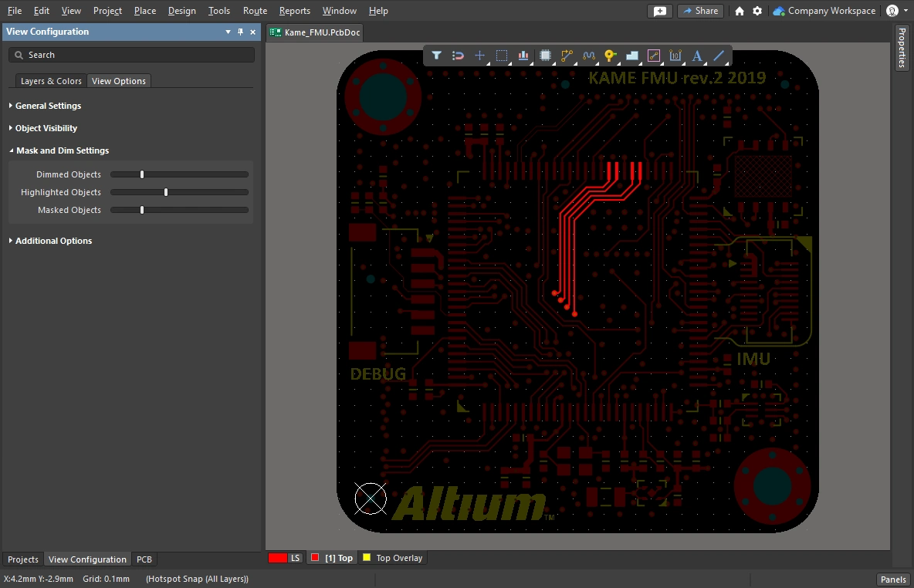The height and width of the screenshot is (588, 914).
Task: Click the Share button
Action: (699, 11)
